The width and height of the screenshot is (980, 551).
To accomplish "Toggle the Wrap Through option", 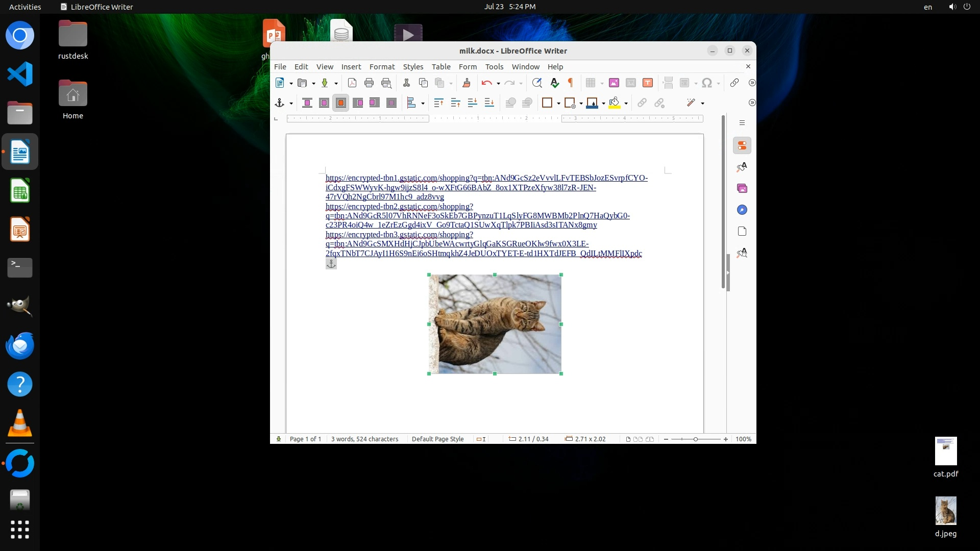I will click(391, 103).
